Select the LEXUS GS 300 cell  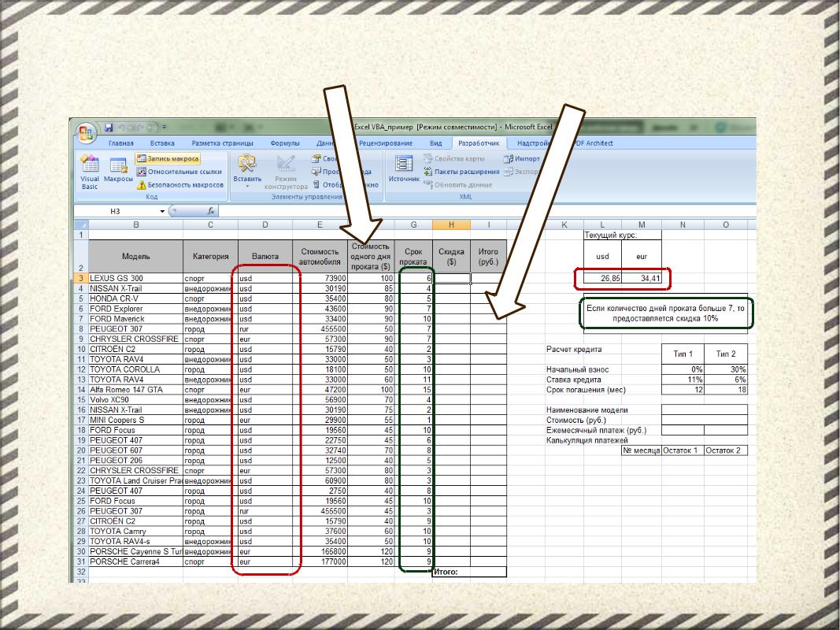click(x=135, y=278)
